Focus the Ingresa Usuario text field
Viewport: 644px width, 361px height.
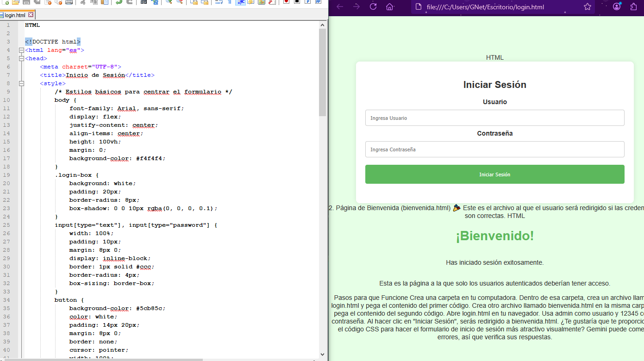pos(494,118)
